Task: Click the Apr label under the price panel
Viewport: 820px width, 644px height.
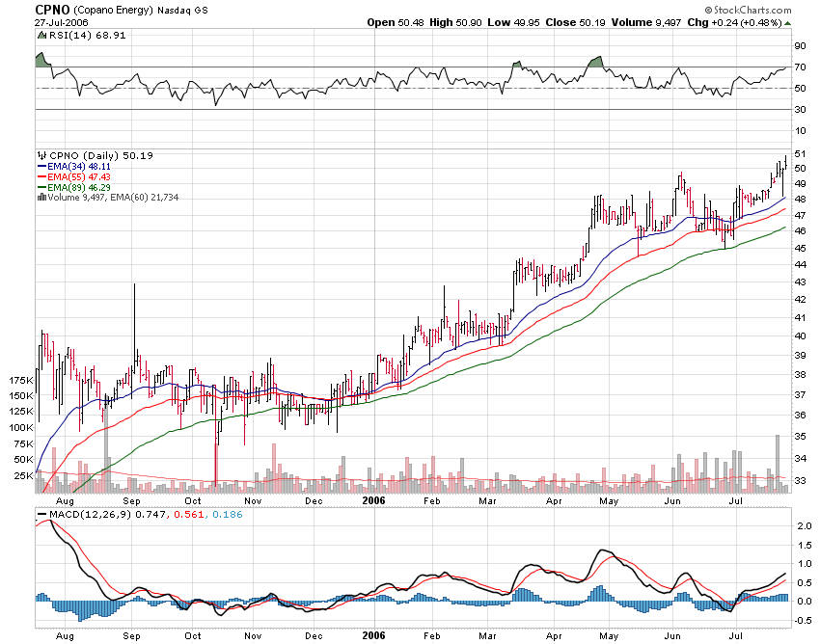Action: pyautogui.click(x=555, y=502)
